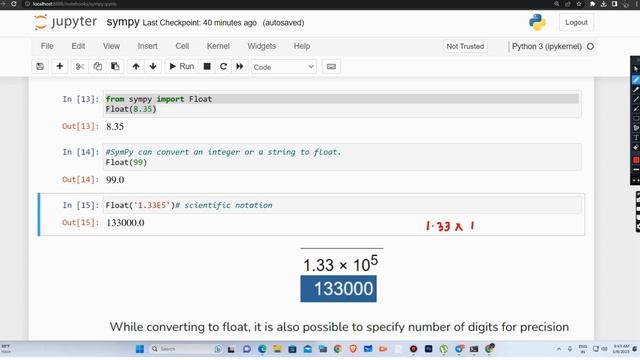The height and width of the screenshot is (360, 640).
Task: Click the Out[14] value 99.0
Action: pos(115,180)
